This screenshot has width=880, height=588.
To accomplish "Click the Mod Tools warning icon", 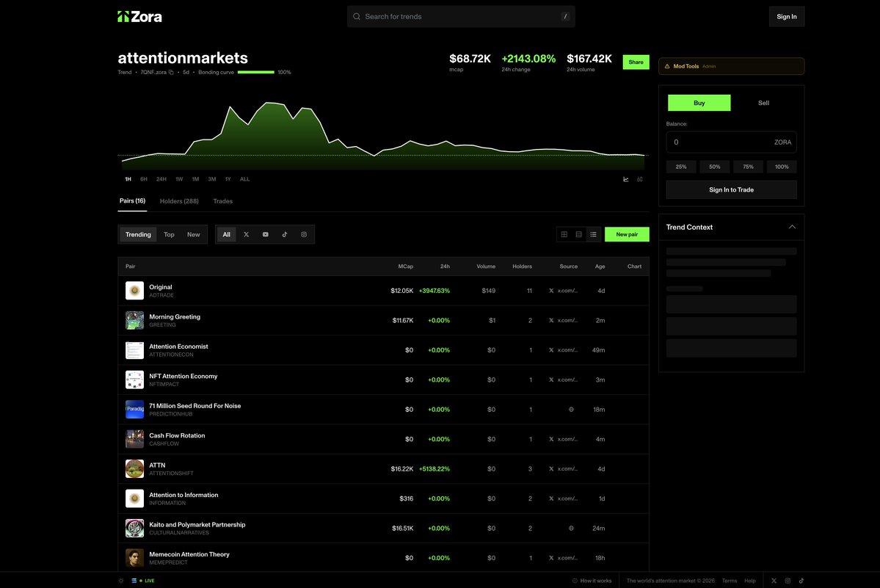I will 667,66.
